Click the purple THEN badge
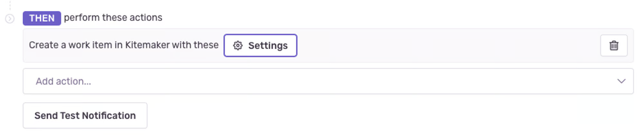 (x=42, y=18)
